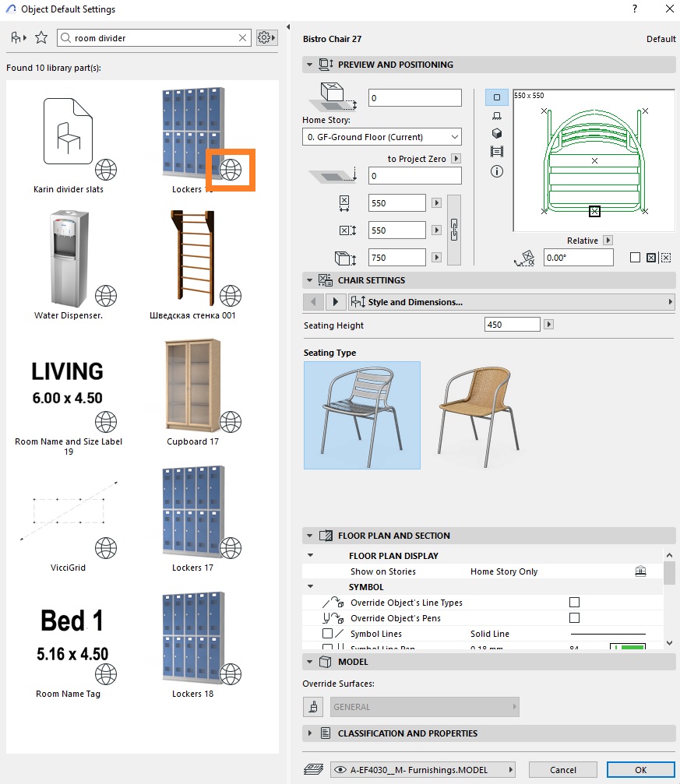This screenshot has height=784, width=680.
Task: Open Favorites with the star icon
Action: pyautogui.click(x=41, y=37)
